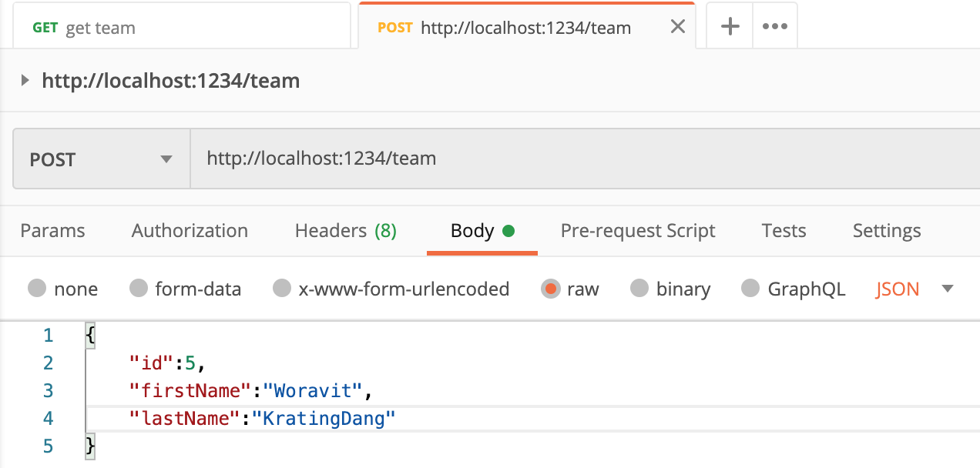Expand the request URL disclosure triangle
This screenshot has height=468, width=980.
click(x=24, y=80)
